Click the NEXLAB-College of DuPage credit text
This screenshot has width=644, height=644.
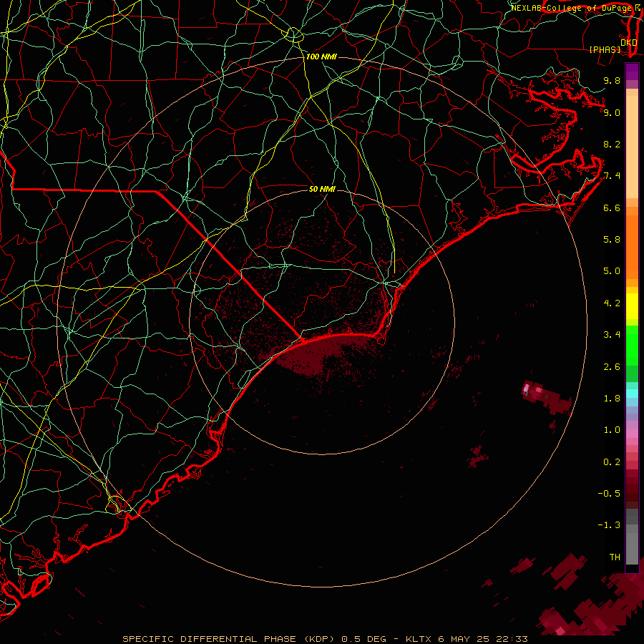(572, 8)
